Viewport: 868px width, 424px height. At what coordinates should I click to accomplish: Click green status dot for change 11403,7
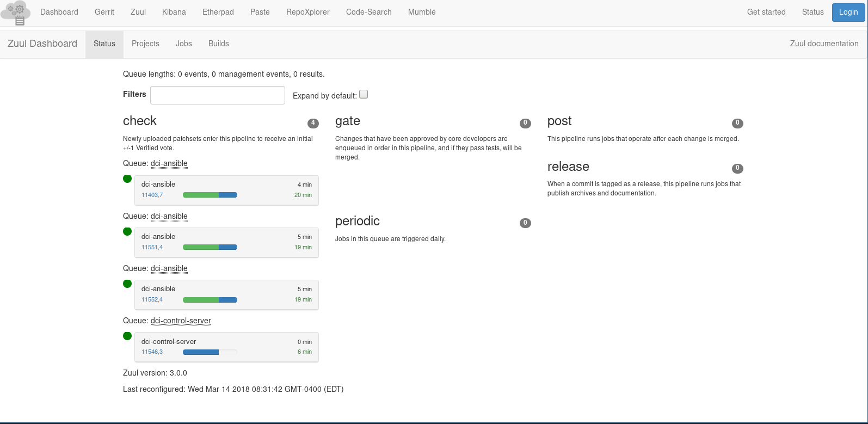[127, 179]
